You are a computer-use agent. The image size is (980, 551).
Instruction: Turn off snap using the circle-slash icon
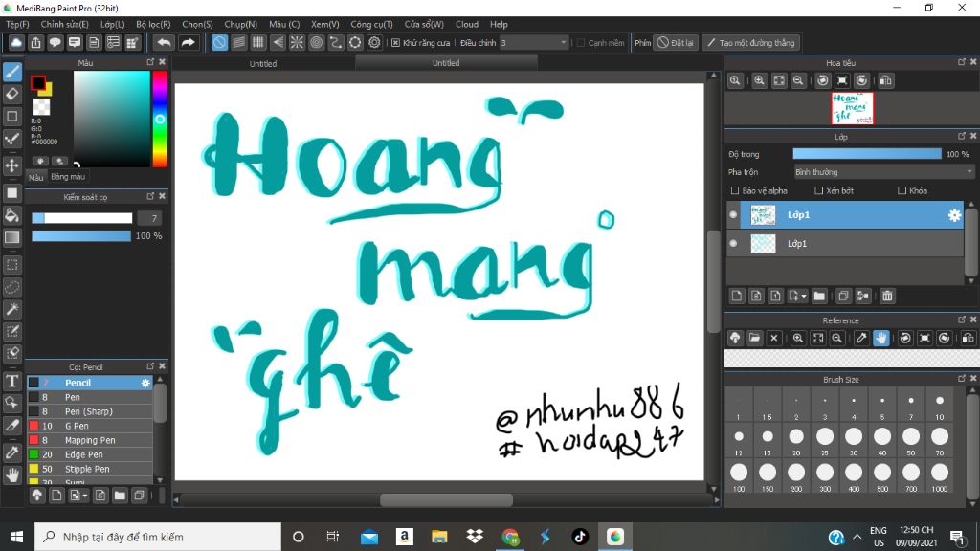click(x=219, y=42)
